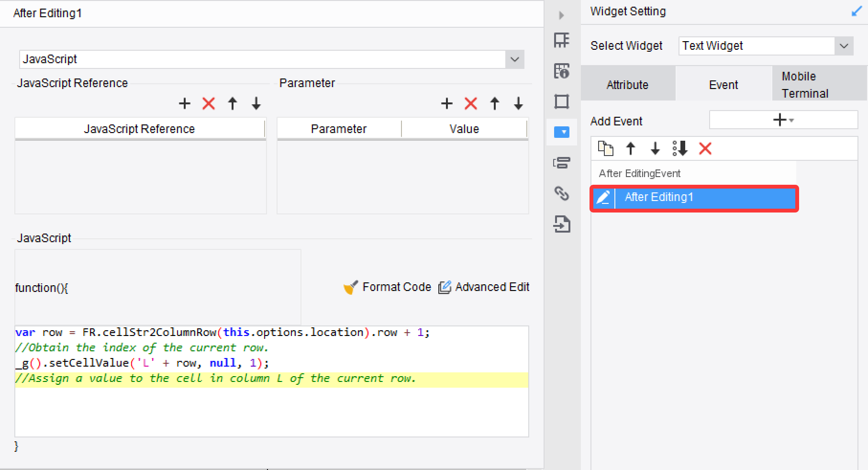Open the Select Widget dropdown
The height and width of the screenshot is (470, 868).
click(844, 46)
